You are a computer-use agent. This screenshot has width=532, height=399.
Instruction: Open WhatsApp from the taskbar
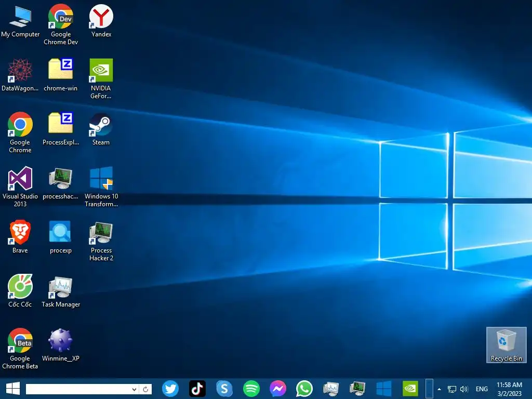[304, 389]
